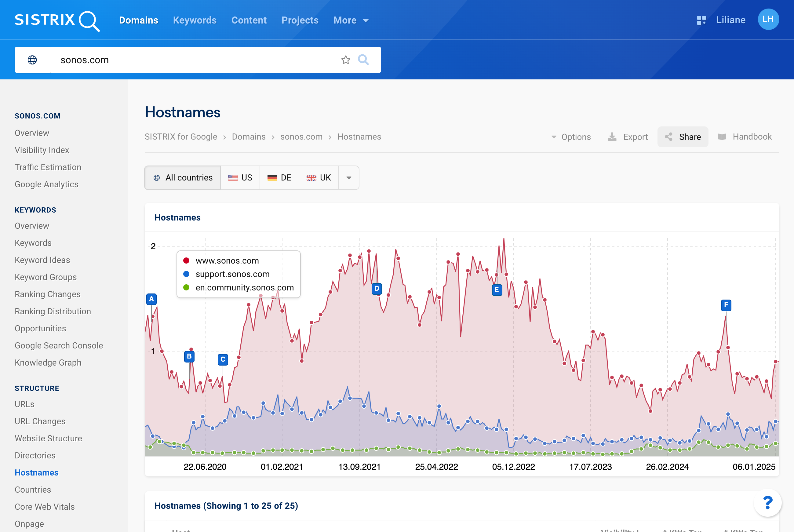This screenshot has height=532, width=794.
Task: Open Core Web Vitals in sidebar
Action: coord(44,507)
